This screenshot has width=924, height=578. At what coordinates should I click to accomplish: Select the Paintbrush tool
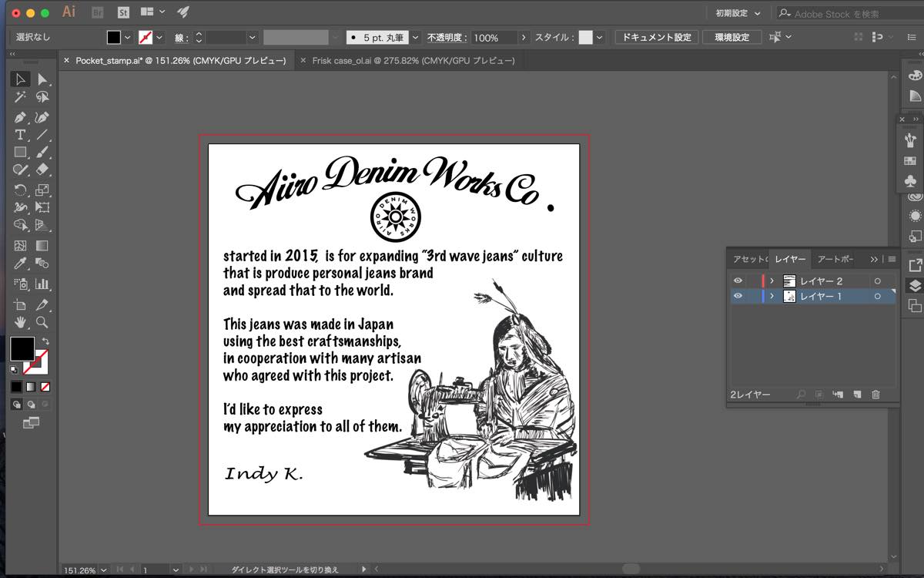tap(42, 152)
